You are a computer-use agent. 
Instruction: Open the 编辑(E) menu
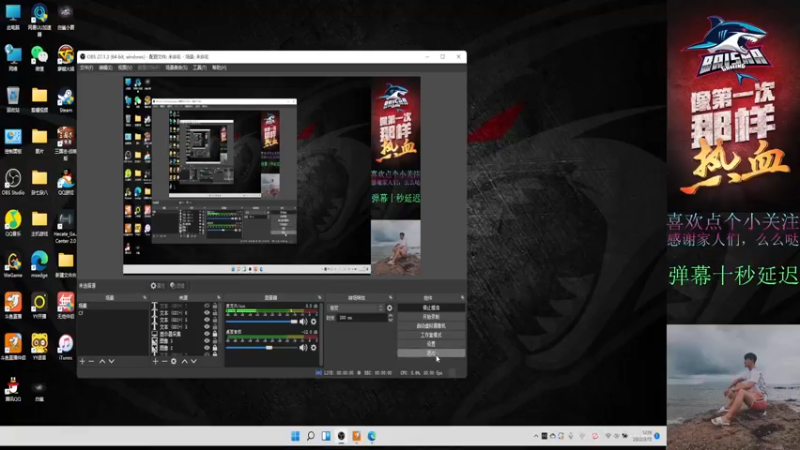coord(106,67)
